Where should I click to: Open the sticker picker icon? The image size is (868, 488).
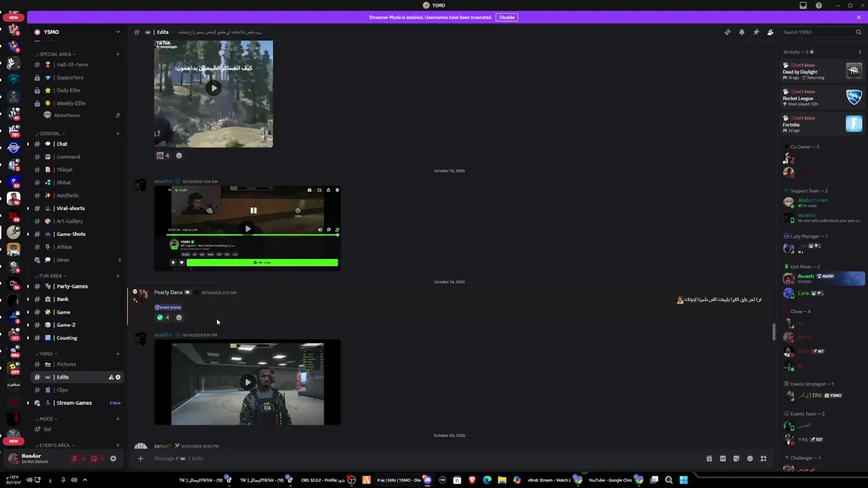click(736, 458)
